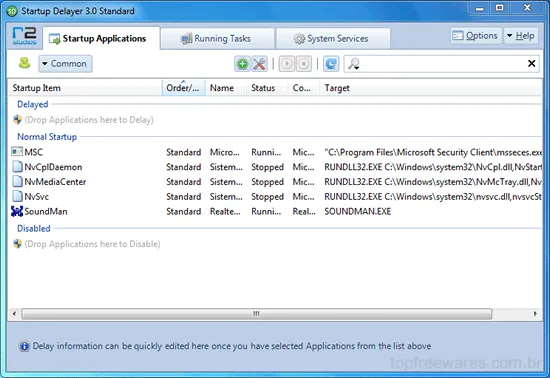Image resolution: width=550 pixels, height=378 pixels.
Task: Sort by Startup Item column header
Action: pos(86,88)
